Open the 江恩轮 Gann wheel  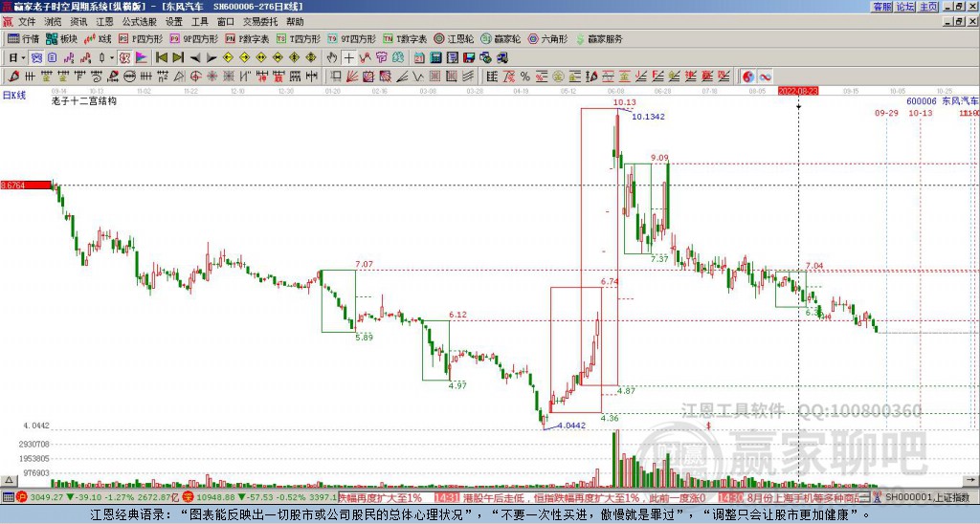(x=454, y=38)
